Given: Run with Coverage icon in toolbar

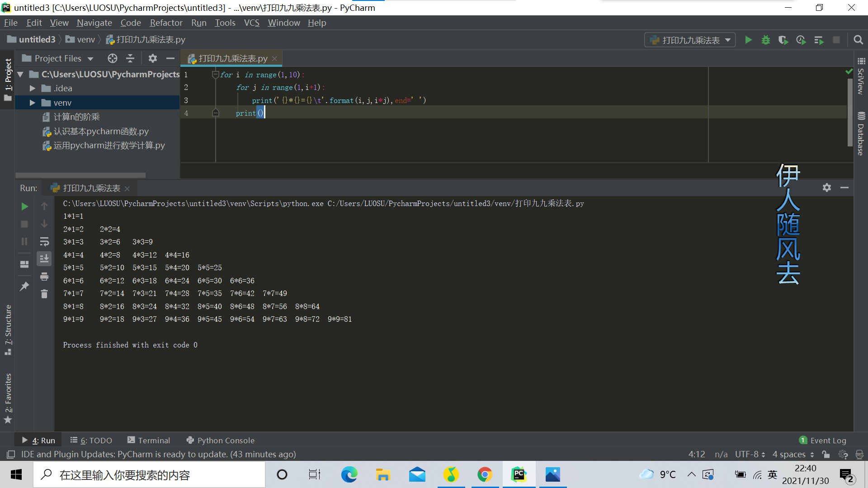Looking at the screenshot, I should pos(783,40).
